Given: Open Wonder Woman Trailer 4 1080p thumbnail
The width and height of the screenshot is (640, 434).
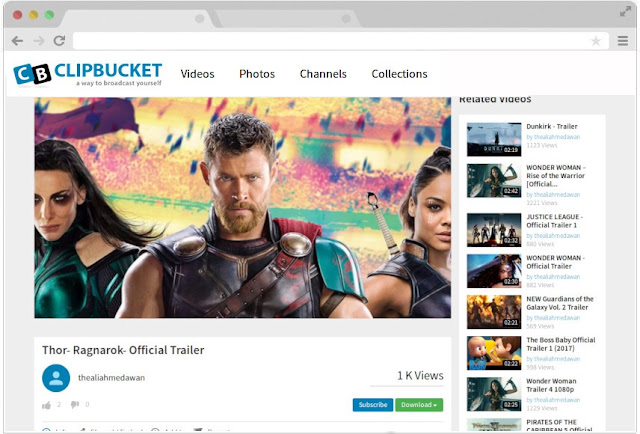Looking at the screenshot, I should point(494,394).
